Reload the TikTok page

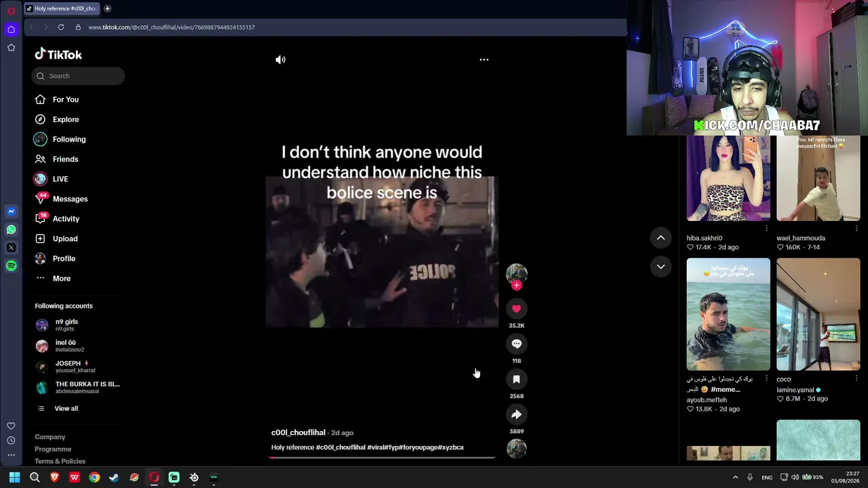61,27
